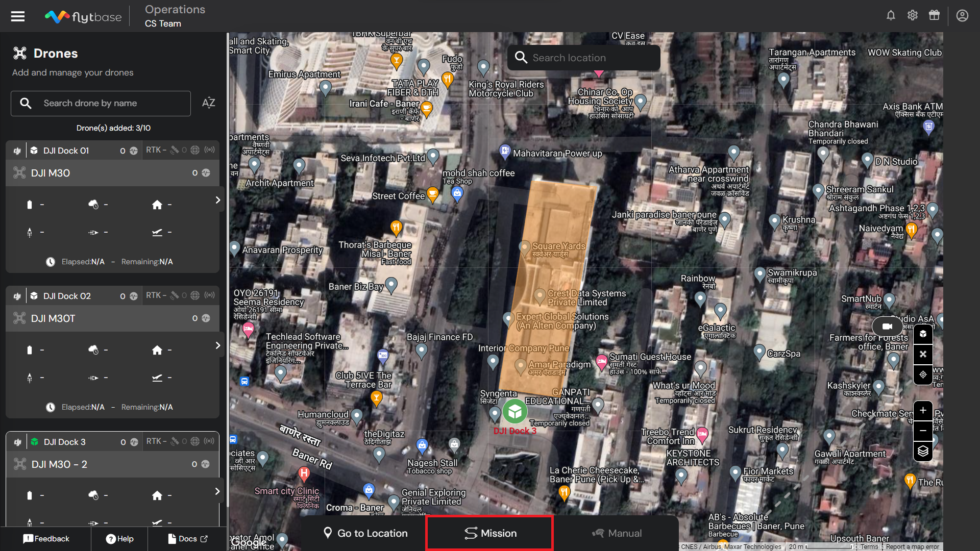
Task: Click the dock locate cube icon
Action: (x=923, y=334)
